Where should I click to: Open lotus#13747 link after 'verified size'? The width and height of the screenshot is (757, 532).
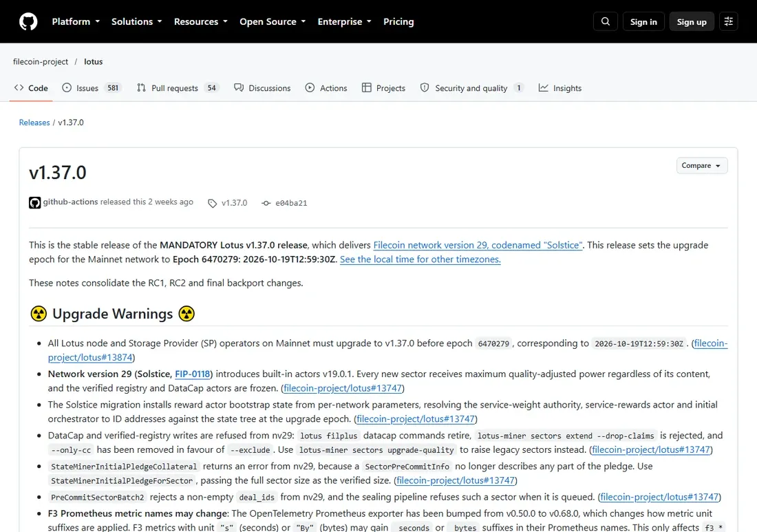tap(456, 480)
